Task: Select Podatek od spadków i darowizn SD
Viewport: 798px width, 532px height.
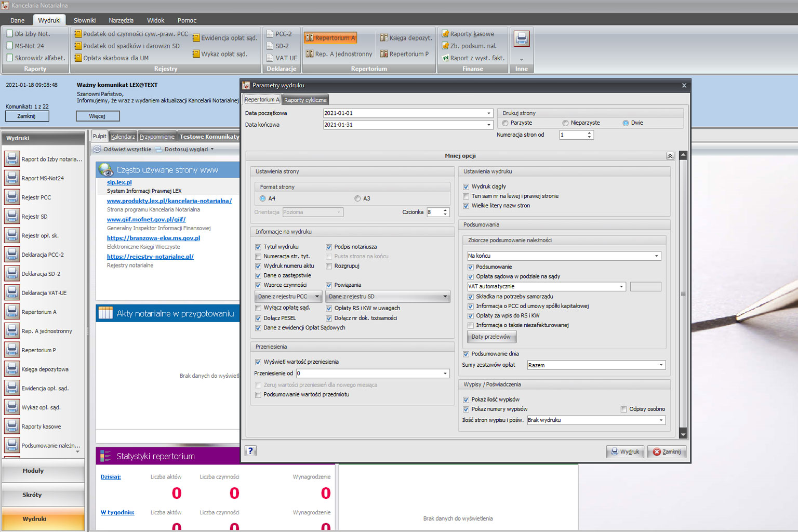Action: click(131, 46)
